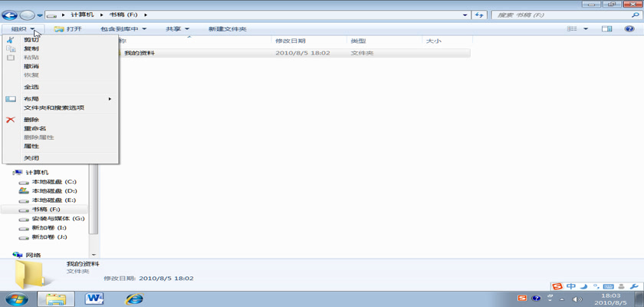Open the 共享 dropdown menu
Screen dimensions: 644x307
178,29
